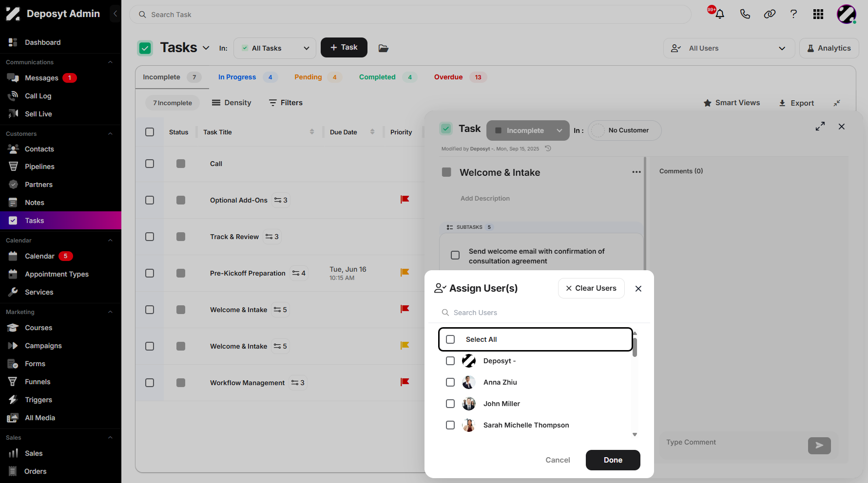Tick the select-all checkbox in table header
This screenshot has height=483, width=868.
[x=150, y=132]
